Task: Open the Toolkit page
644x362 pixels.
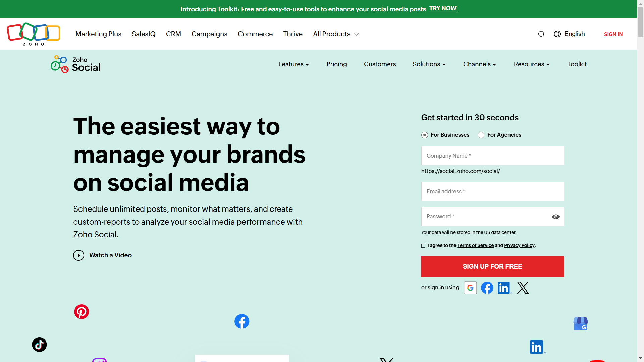Action: [x=577, y=64]
